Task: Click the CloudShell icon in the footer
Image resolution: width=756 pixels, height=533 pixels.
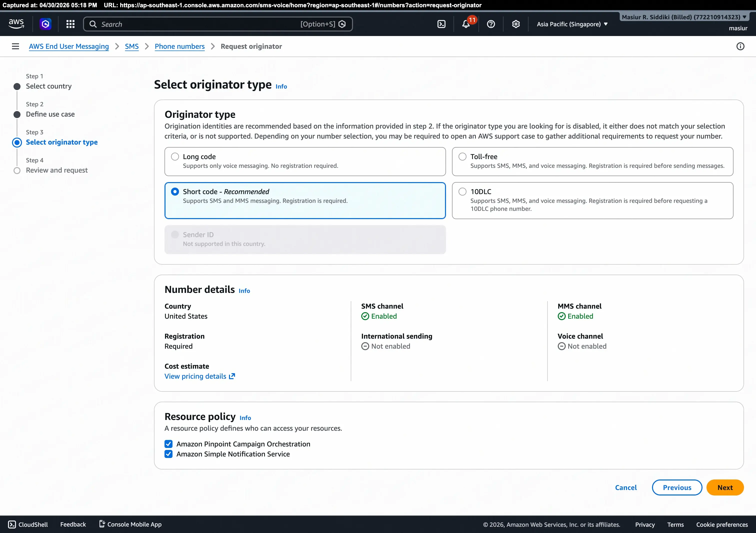Action: pyautogui.click(x=12, y=524)
